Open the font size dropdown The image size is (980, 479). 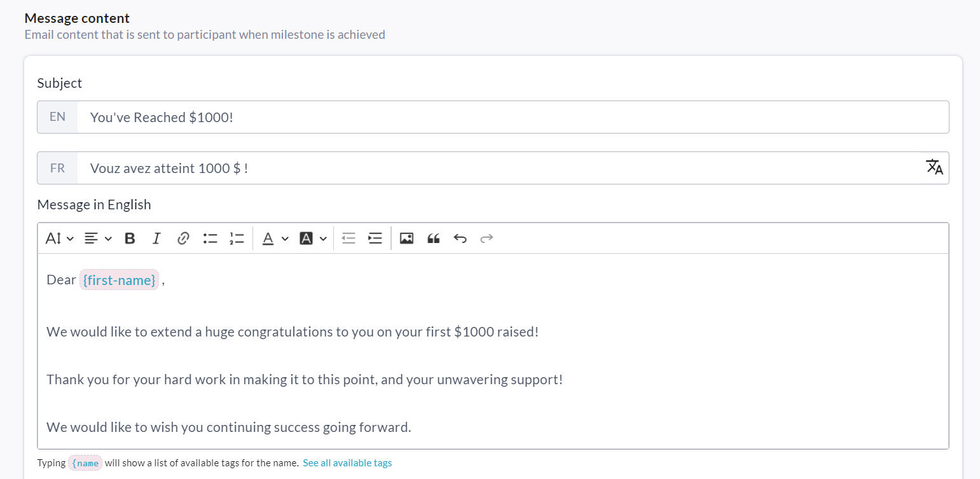point(59,239)
